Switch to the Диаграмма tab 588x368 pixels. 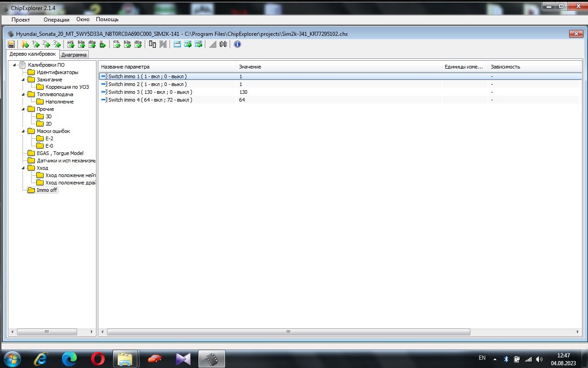[74, 55]
